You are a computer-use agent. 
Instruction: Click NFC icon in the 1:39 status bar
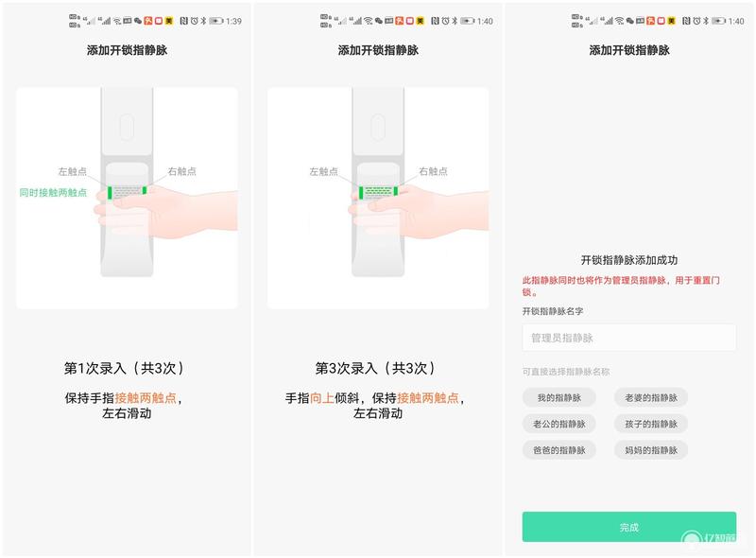click(x=183, y=21)
